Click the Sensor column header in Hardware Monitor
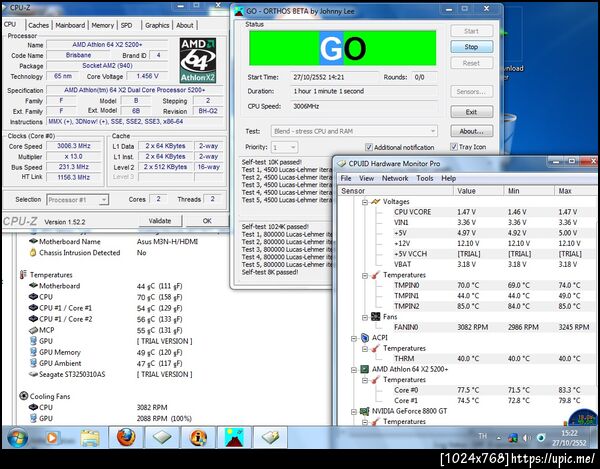This screenshot has width=600, height=469. 396,191
